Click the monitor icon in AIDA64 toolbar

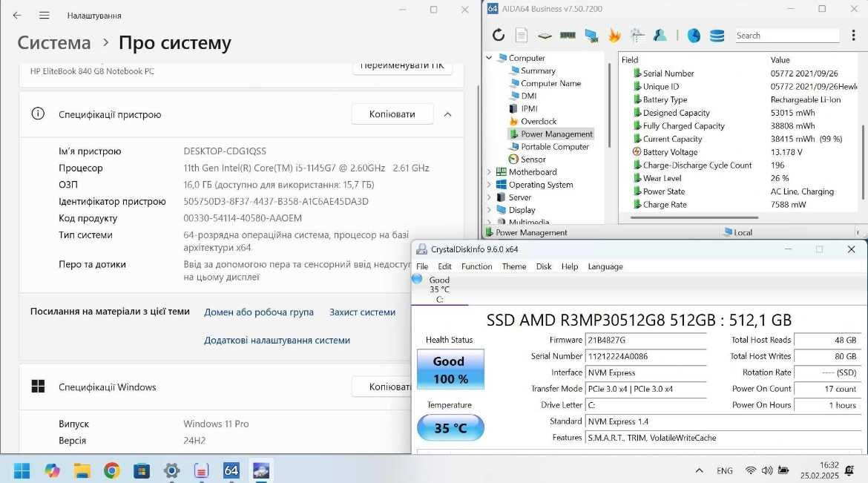(x=591, y=36)
